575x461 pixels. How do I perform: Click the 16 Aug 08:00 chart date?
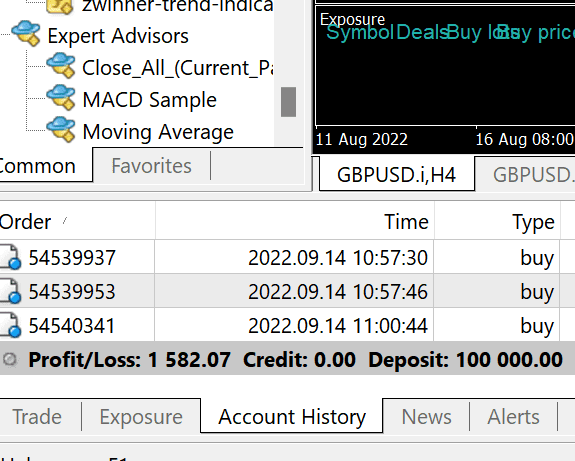(x=525, y=139)
